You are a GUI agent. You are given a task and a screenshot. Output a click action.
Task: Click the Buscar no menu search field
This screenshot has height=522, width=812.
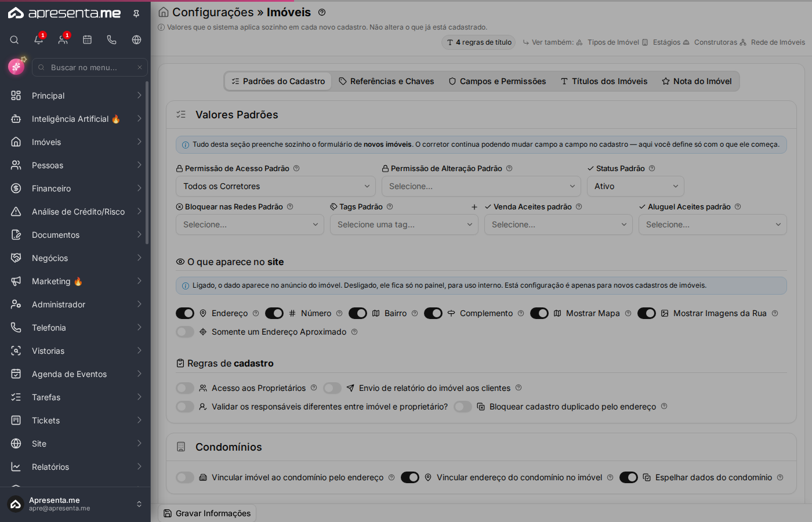pyautogui.click(x=90, y=67)
